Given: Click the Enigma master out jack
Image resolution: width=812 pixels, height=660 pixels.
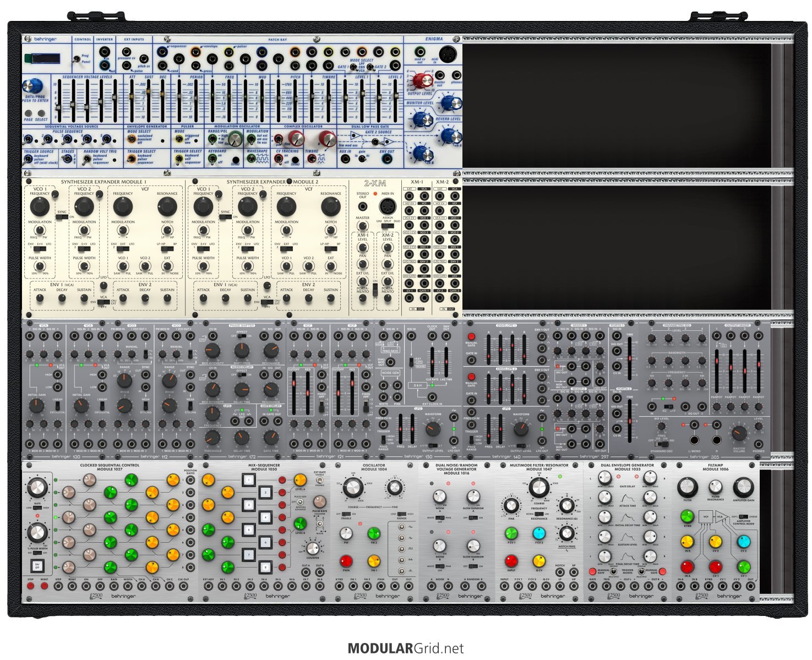Looking at the screenshot, I should pyautogui.click(x=439, y=75).
